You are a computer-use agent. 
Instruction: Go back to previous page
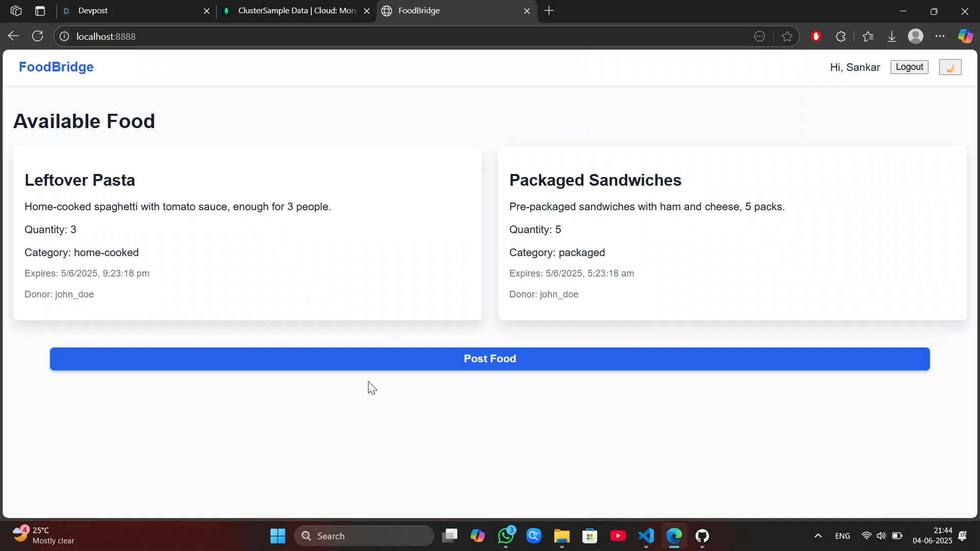(x=13, y=36)
